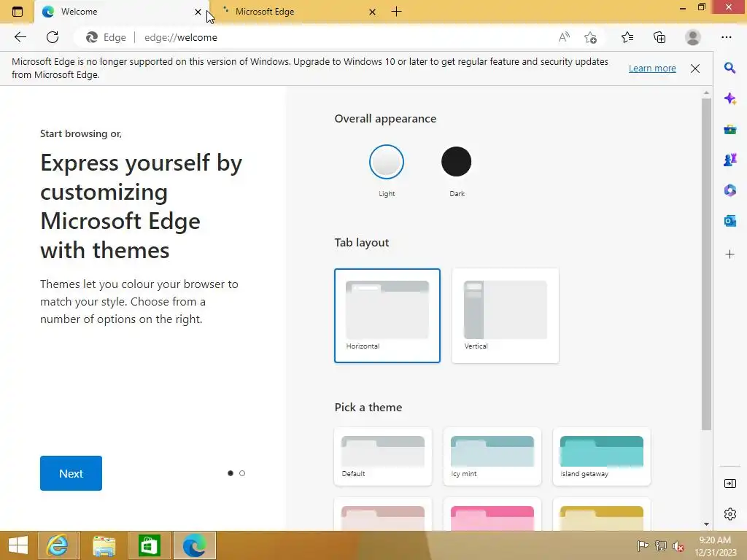Open sidebar Copilot sparkle icon
The width and height of the screenshot is (747, 560).
pos(729,98)
